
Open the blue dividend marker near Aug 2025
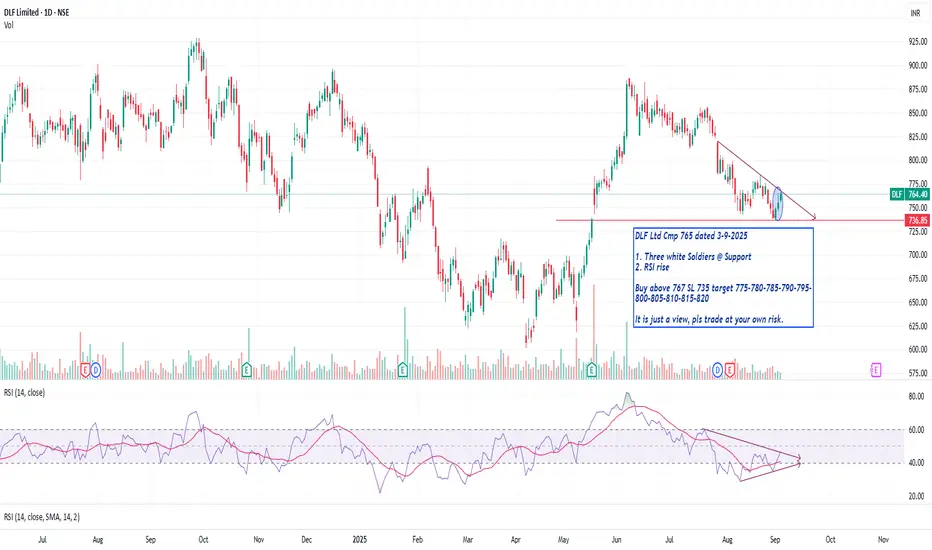tap(717, 370)
